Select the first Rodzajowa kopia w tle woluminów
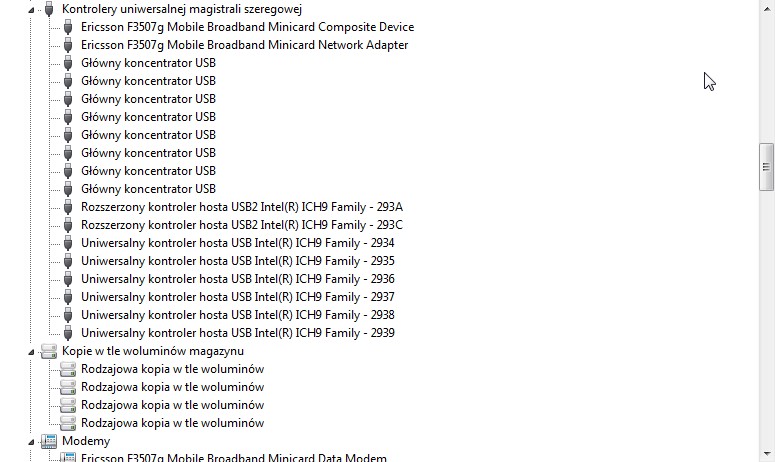This screenshot has width=775, height=462. coord(172,369)
